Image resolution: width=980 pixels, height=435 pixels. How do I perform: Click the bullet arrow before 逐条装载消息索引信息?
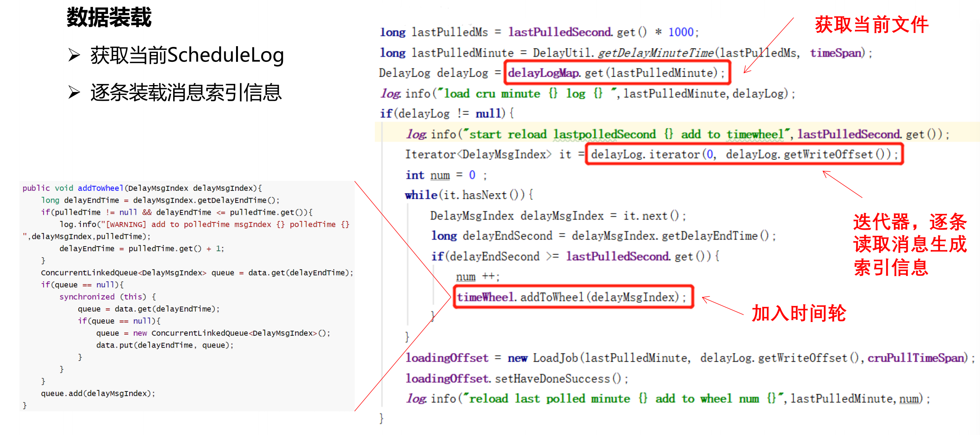[74, 92]
